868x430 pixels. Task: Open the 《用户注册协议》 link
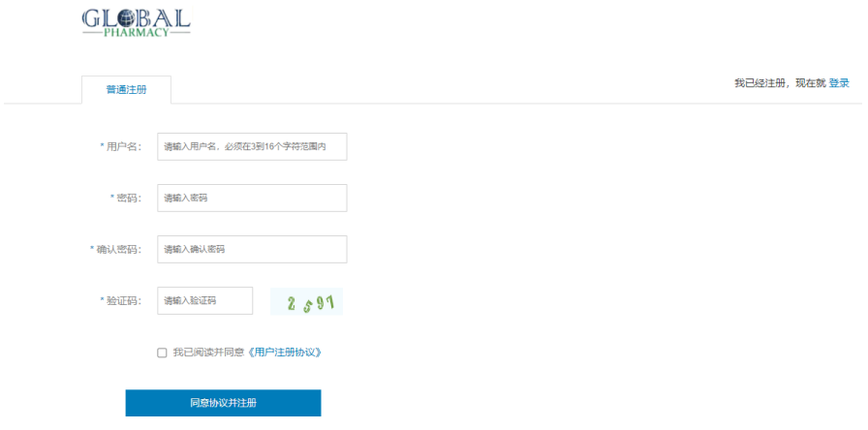click(x=284, y=353)
